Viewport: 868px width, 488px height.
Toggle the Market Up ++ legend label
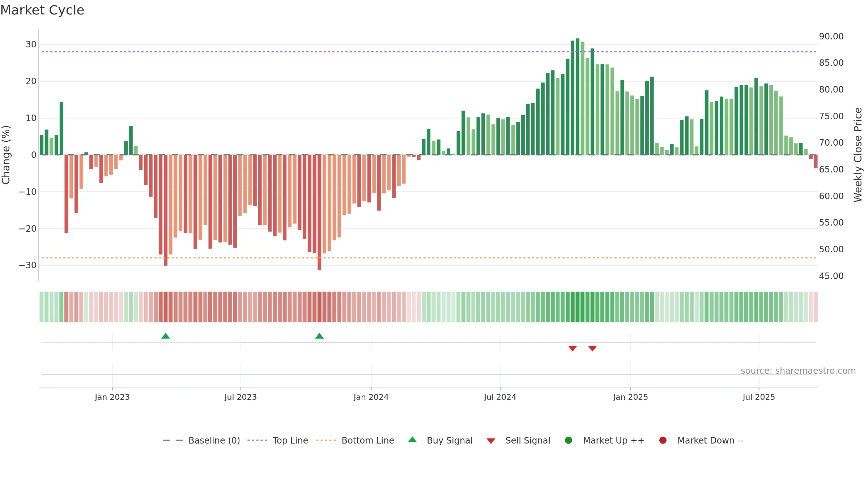pos(614,440)
